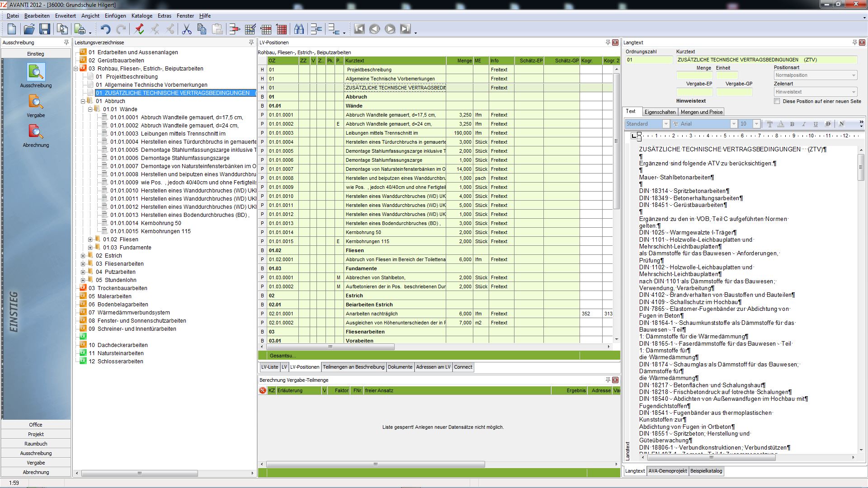Click the scissors Cut icon
The image size is (868, 488).
(x=186, y=29)
